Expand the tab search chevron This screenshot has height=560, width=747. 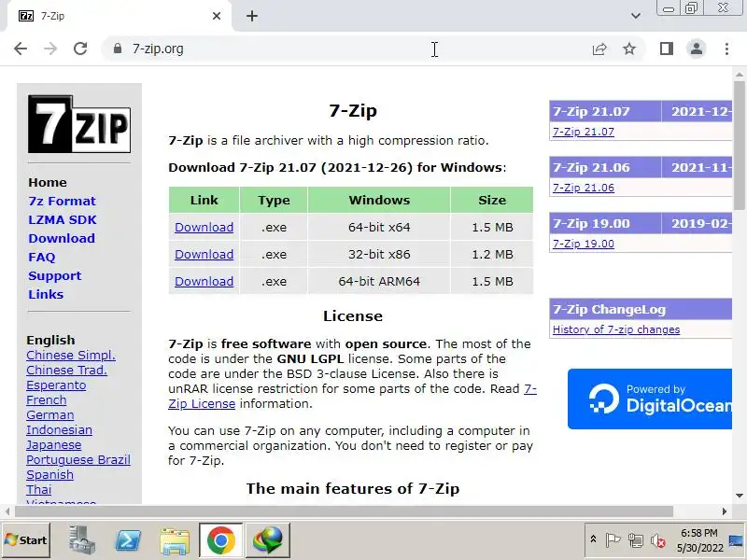pyautogui.click(x=636, y=16)
